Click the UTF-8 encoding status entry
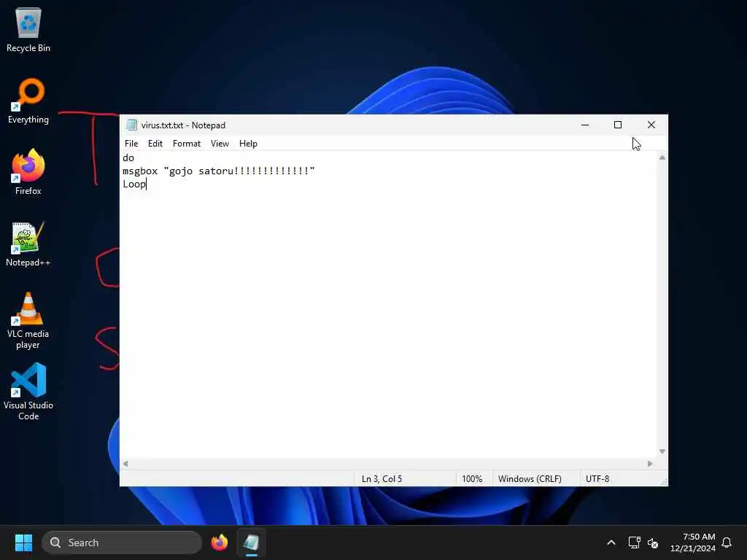The width and height of the screenshot is (747, 560). [x=597, y=479]
